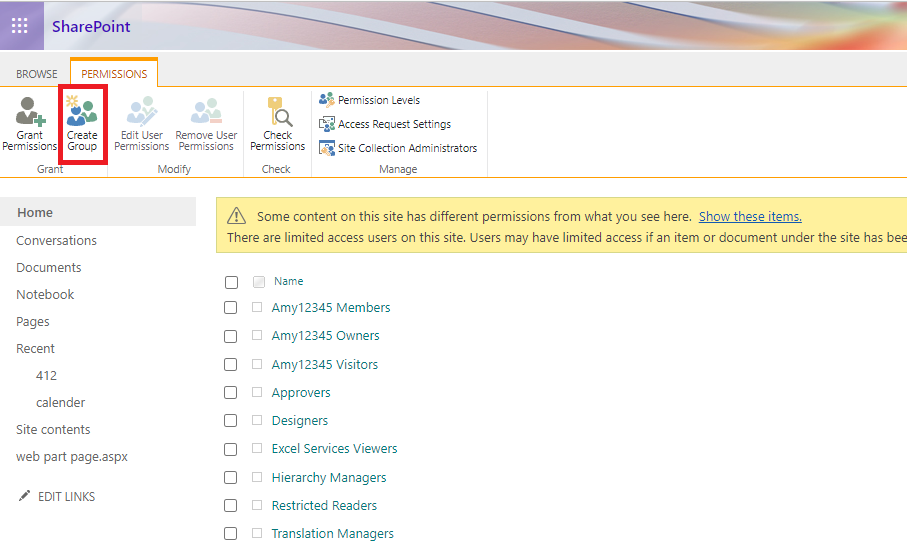Open the Approvers group

pyautogui.click(x=301, y=392)
